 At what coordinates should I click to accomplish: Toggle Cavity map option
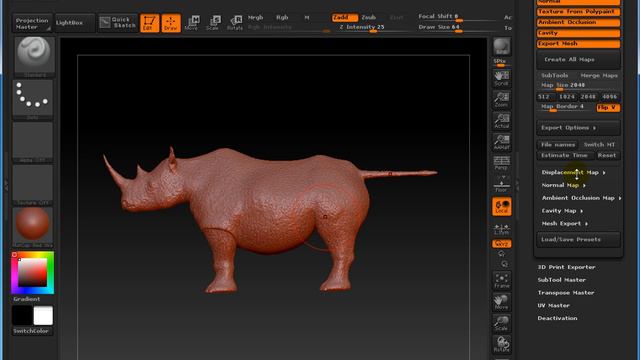point(578,33)
